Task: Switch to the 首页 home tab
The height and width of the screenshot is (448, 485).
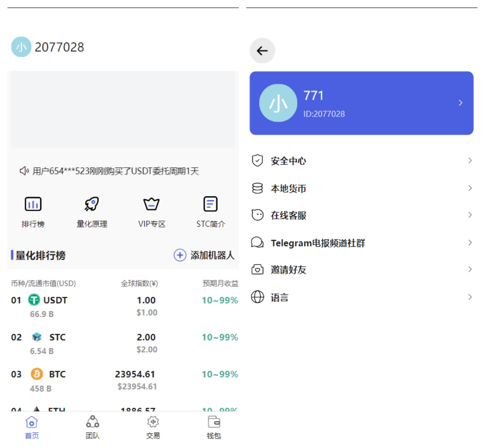Action: pyautogui.click(x=32, y=428)
